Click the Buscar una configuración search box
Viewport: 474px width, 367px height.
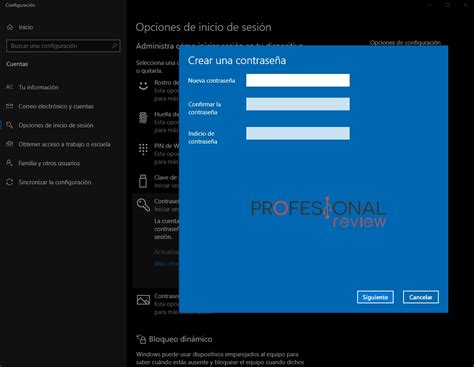coord(63,46)
